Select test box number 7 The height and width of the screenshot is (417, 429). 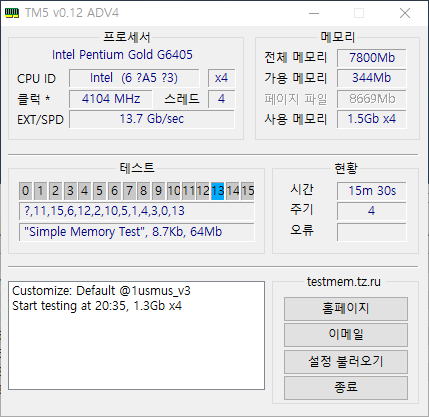[129, 191]
